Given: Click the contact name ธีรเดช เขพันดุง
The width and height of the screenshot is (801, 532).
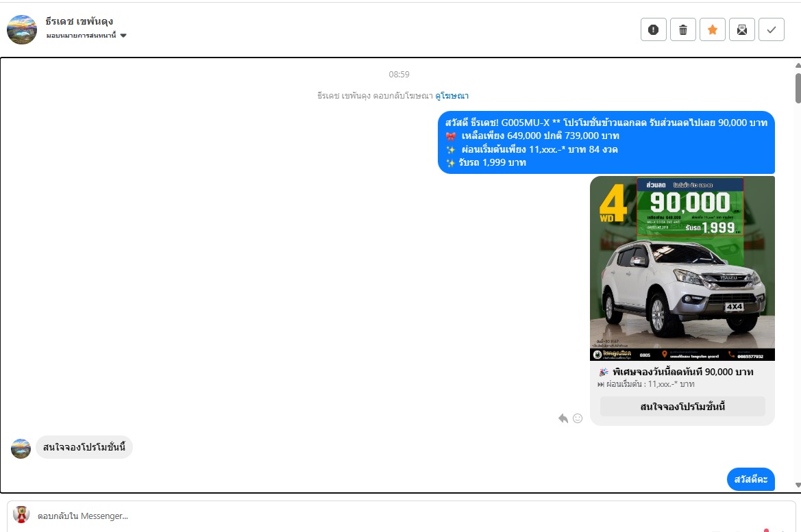Looking at the screenshot, I should (79, 21).
